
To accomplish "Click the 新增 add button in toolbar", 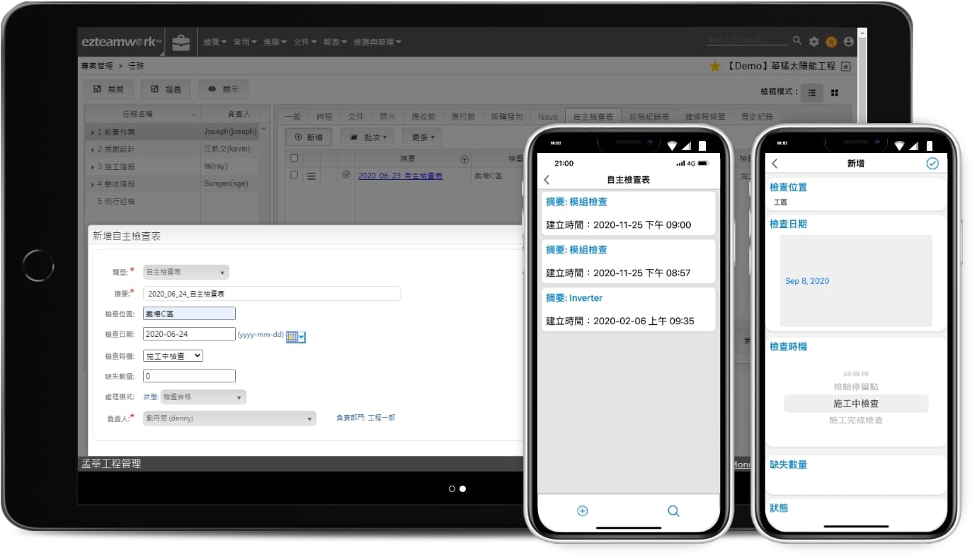I will pos(308,137).
